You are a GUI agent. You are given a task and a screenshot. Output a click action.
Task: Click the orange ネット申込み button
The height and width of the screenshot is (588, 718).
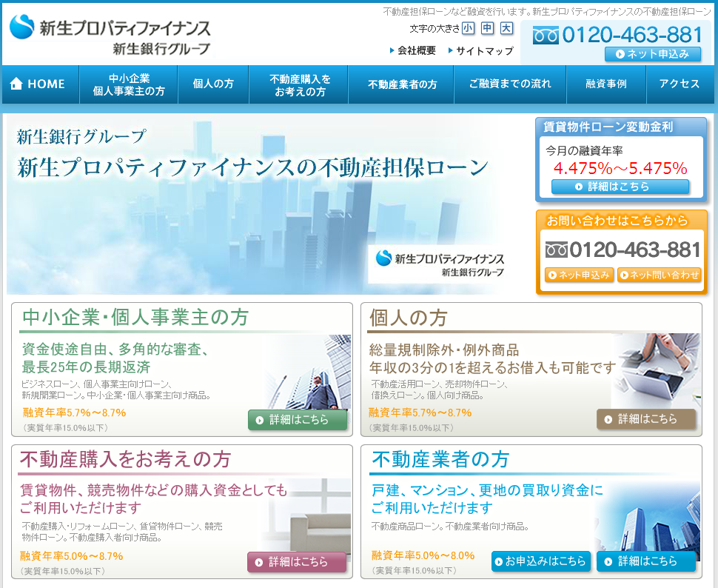[x=579, y=275]
